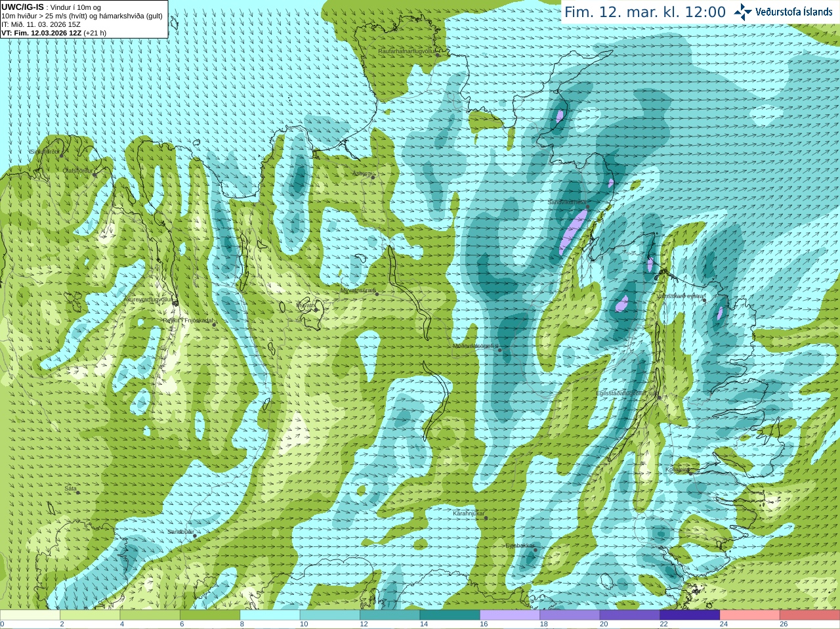The height and width of the screenshot is (629, 840).
Task: Click the Mývatnsöræfi station label
Action: (x=358, y=290)
